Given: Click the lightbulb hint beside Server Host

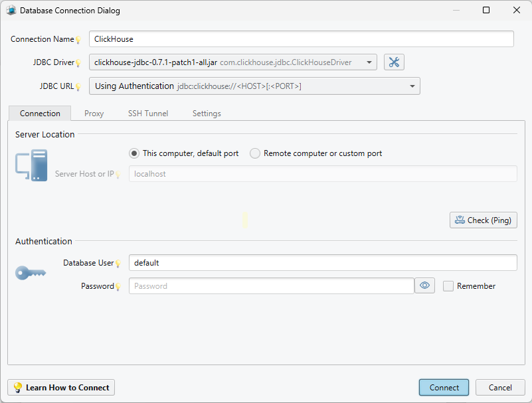Looking at the screenshot, I should pyautogui.click(x=118, y=175).
